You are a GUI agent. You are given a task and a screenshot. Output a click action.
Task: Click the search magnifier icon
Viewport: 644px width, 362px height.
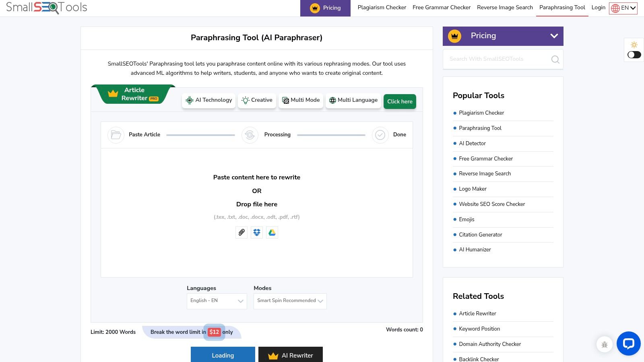pos(555,60)
